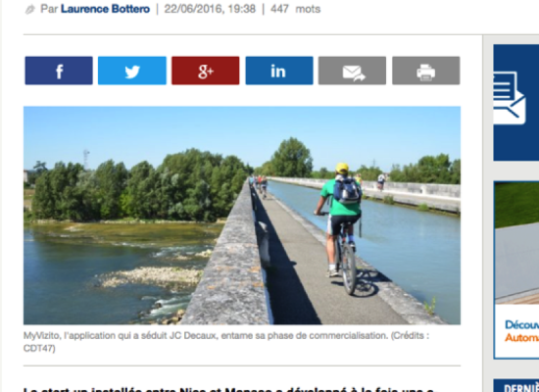The height and width of the screenshot is (392, 539).
Task: Click the bold article intro paragraph
Action: pyautogui.click(x=229, y=389)
